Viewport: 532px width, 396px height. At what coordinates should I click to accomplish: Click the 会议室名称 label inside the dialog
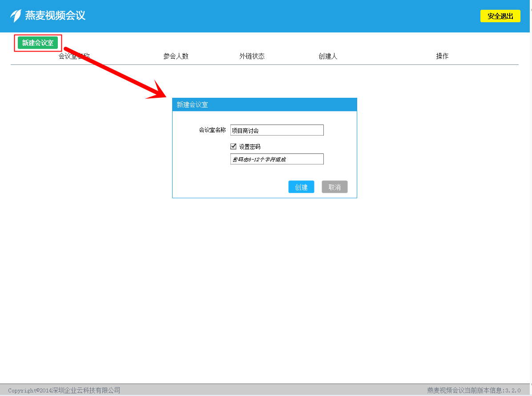point(212,130)
